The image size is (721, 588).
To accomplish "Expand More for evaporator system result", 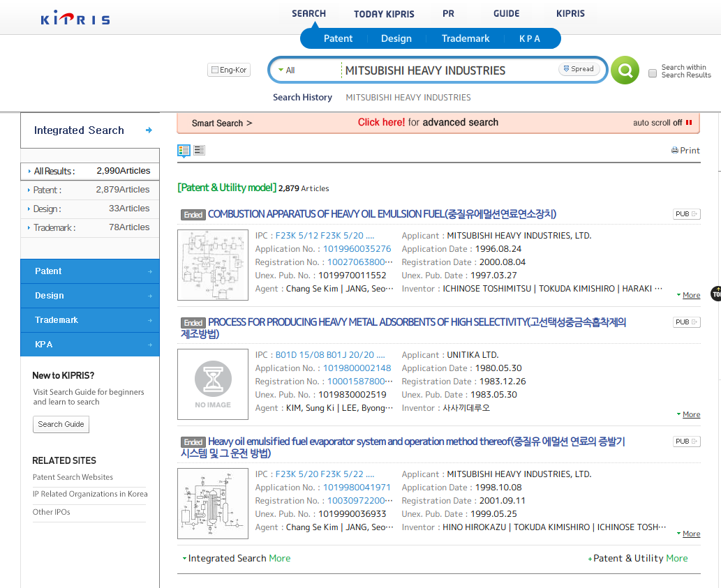I will coord(688,534).
